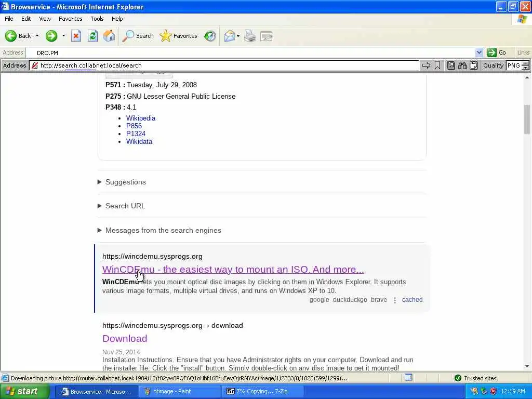This screenshot has height=399, width=532.
Task: Click the duckduckgo engine label
Action: click(350, 300)
